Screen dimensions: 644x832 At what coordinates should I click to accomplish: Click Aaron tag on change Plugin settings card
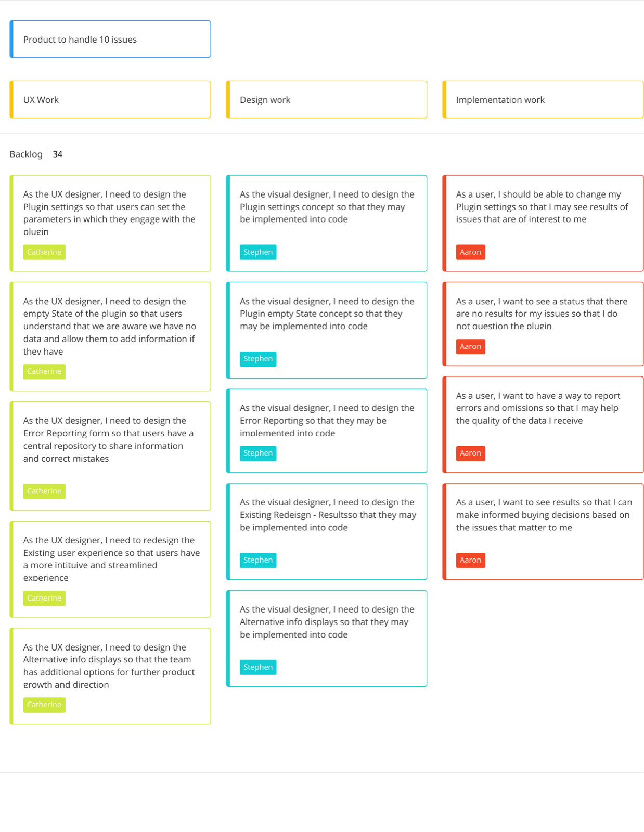(470, 252)
